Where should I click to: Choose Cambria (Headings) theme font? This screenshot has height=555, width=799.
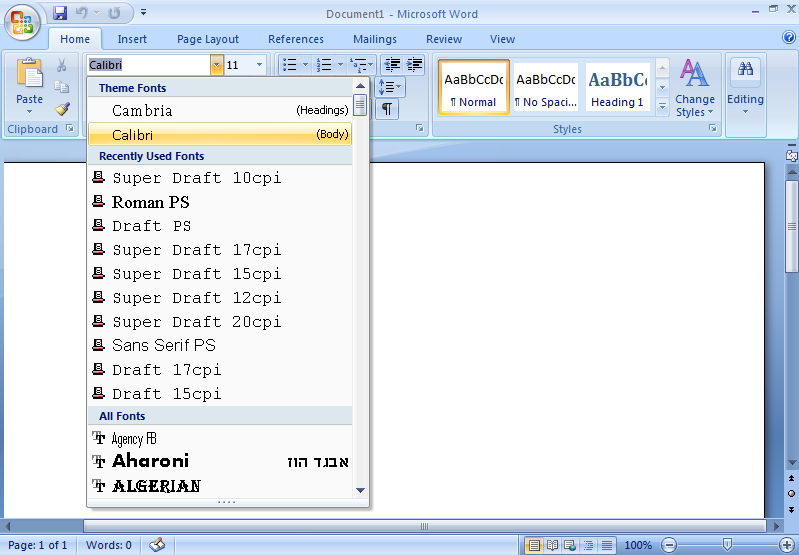220,110
